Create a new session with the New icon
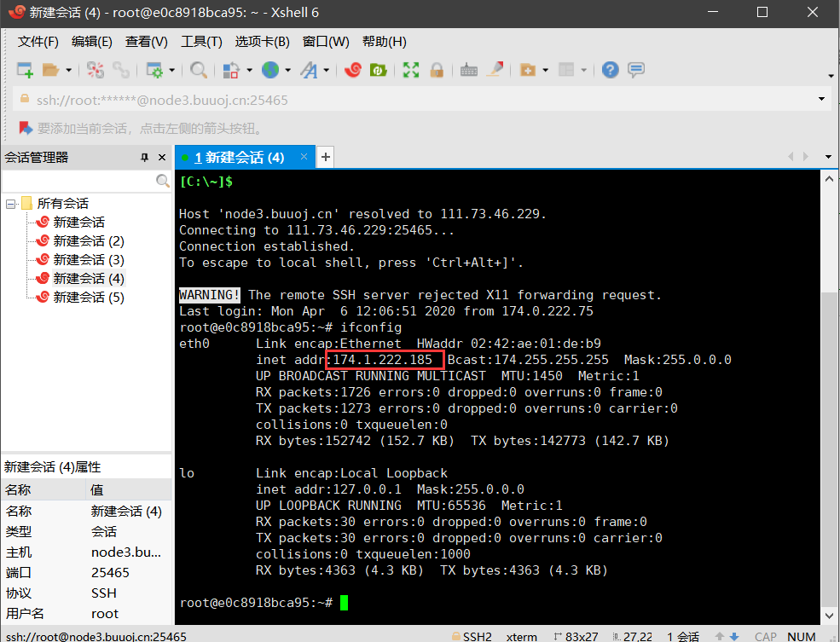 point(24,69)
